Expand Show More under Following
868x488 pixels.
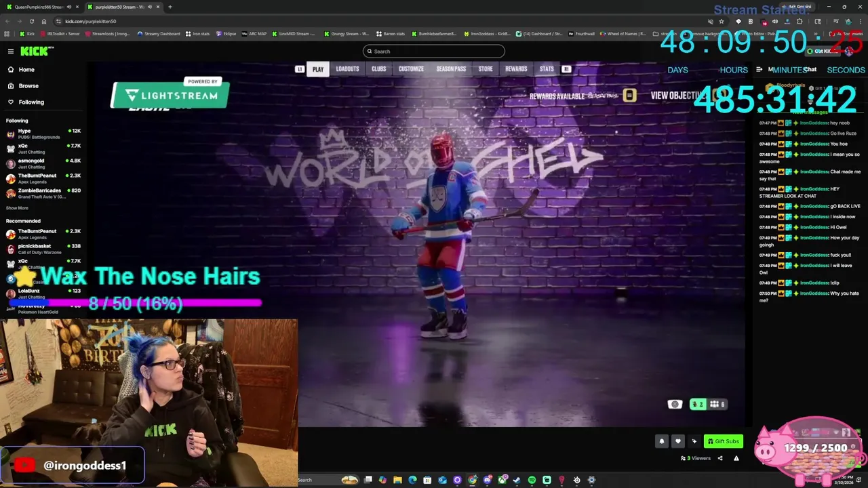pos(18,208)
